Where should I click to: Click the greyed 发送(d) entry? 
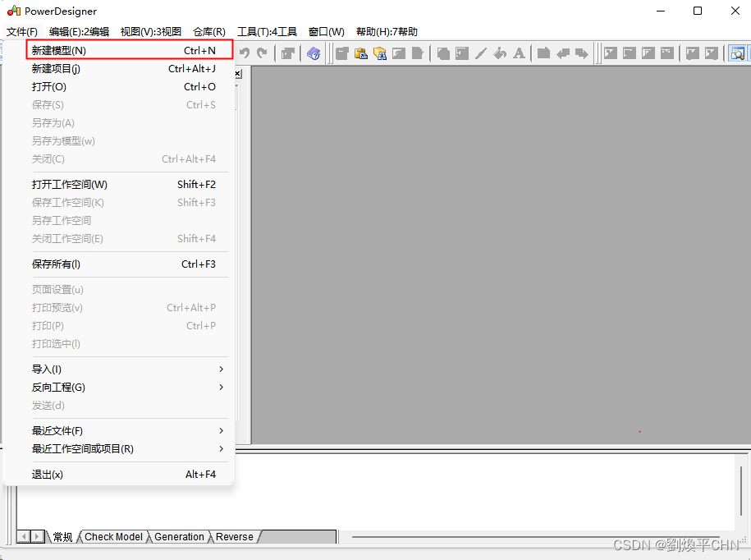124,406
